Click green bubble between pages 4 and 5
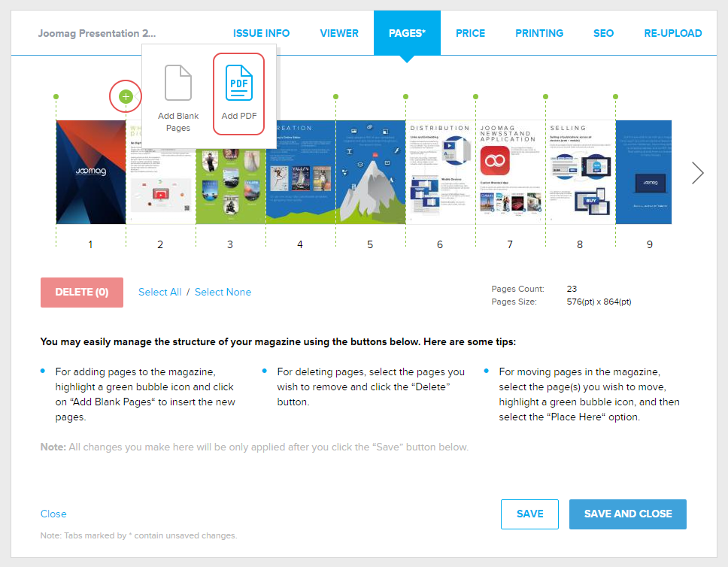The width and height of the screenshot is (728, 567). point(335,96)
